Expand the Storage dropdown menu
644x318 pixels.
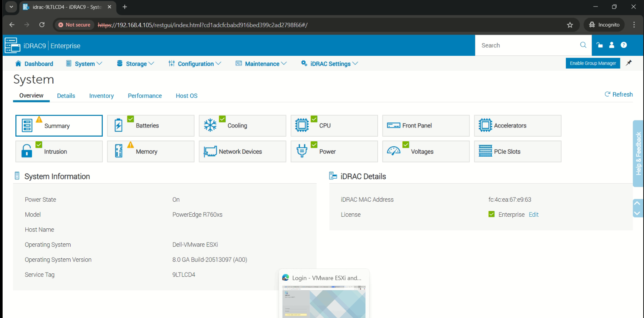pyautogui.click(x=135, y=64)
